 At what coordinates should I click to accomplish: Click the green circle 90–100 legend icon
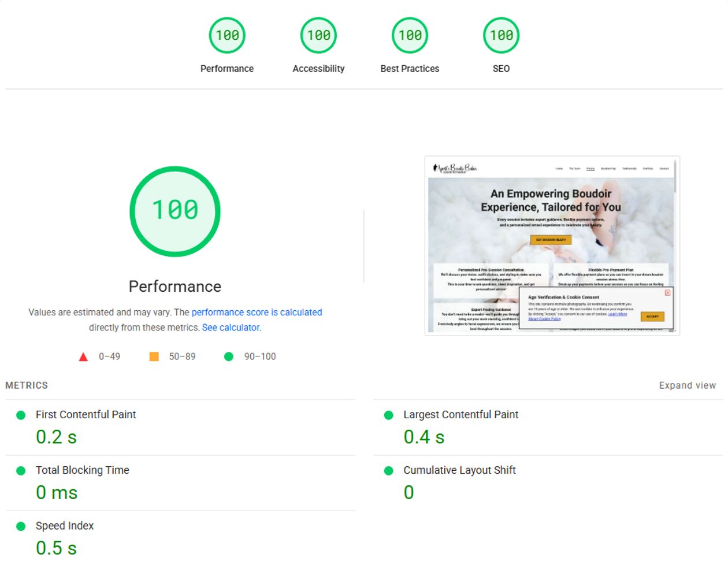[x=229, y=356]
